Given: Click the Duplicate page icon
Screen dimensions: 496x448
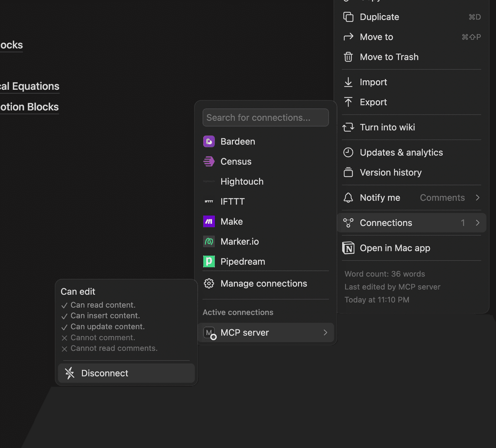Looking at the screenshot, I should (x=348, y=17).
